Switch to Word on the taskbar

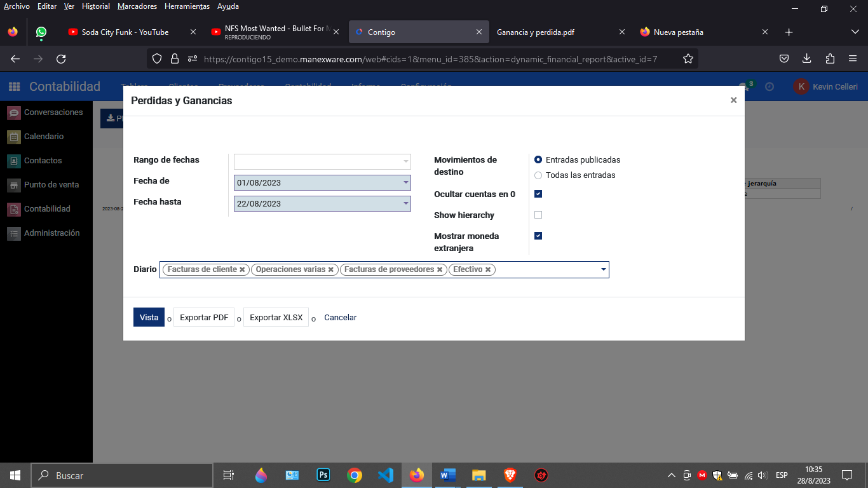[x=448, y=475]
